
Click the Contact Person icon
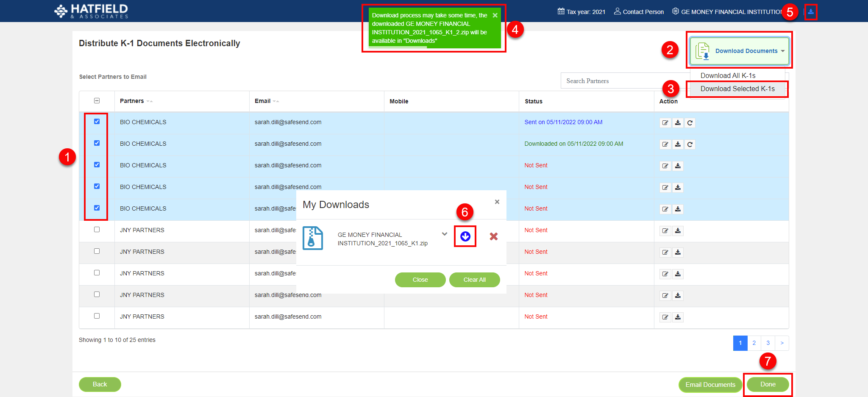[617, 11]
